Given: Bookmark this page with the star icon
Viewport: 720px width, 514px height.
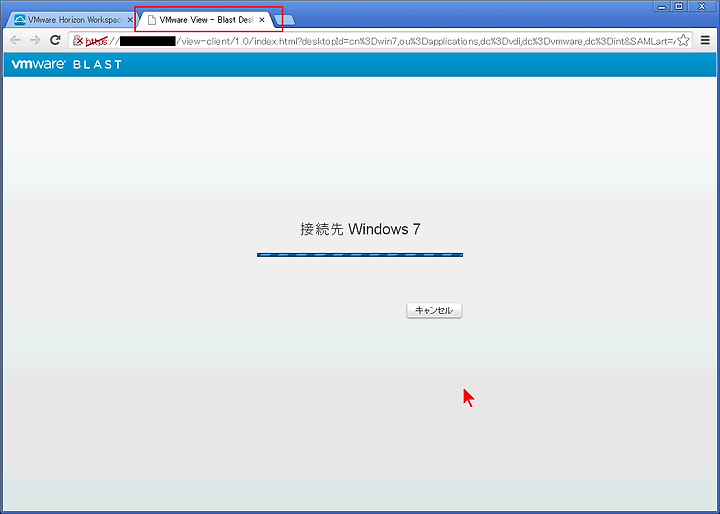Looking at the screenshot, I should click(683, 40).
